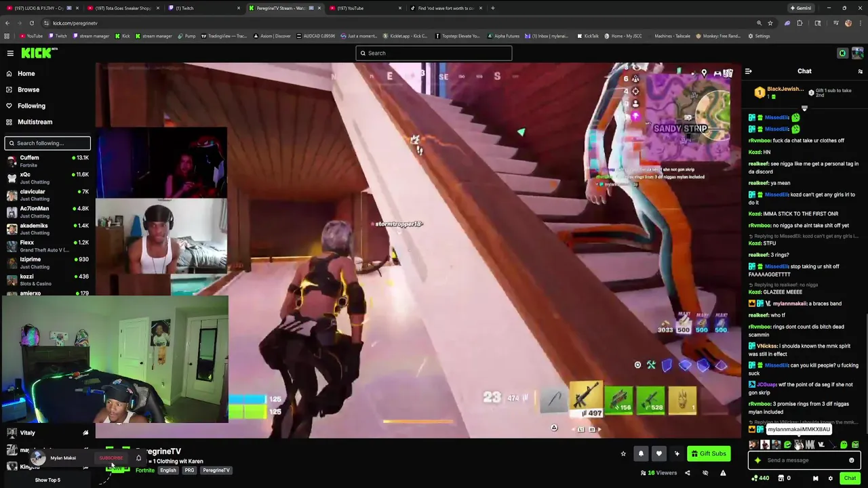Screen dimensions: 868x488
Task: Click the main Kick search box
Action: pyautogui.click(x=433, y=53)
